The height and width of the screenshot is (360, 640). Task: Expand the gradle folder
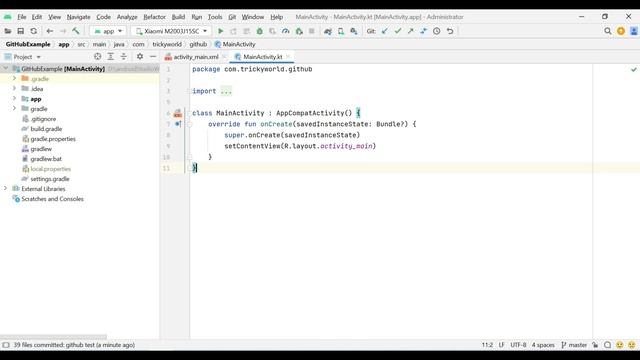(x=14, y=109)
